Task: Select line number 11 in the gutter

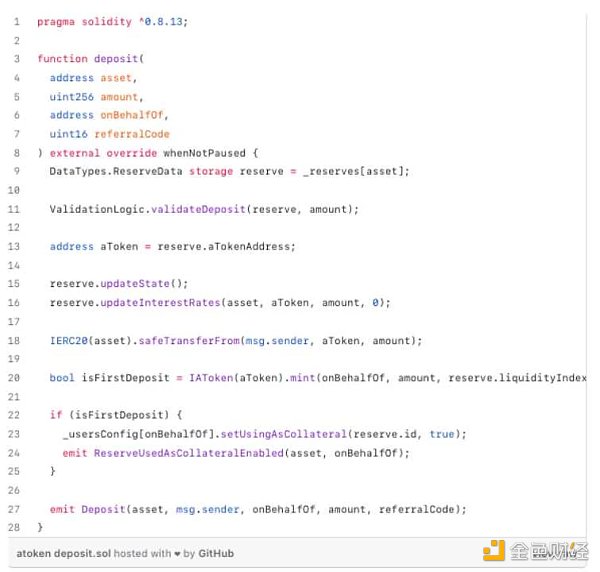Action: (16, 209)
